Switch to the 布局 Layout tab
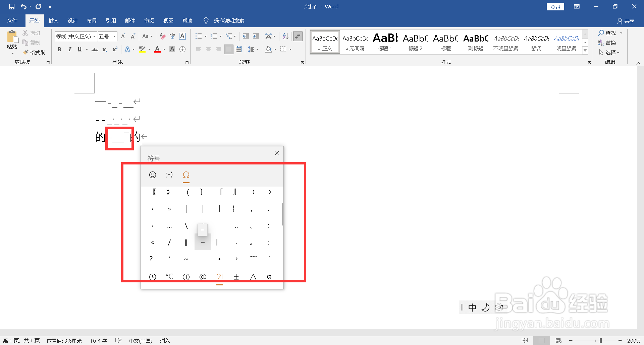 point(92,21)
